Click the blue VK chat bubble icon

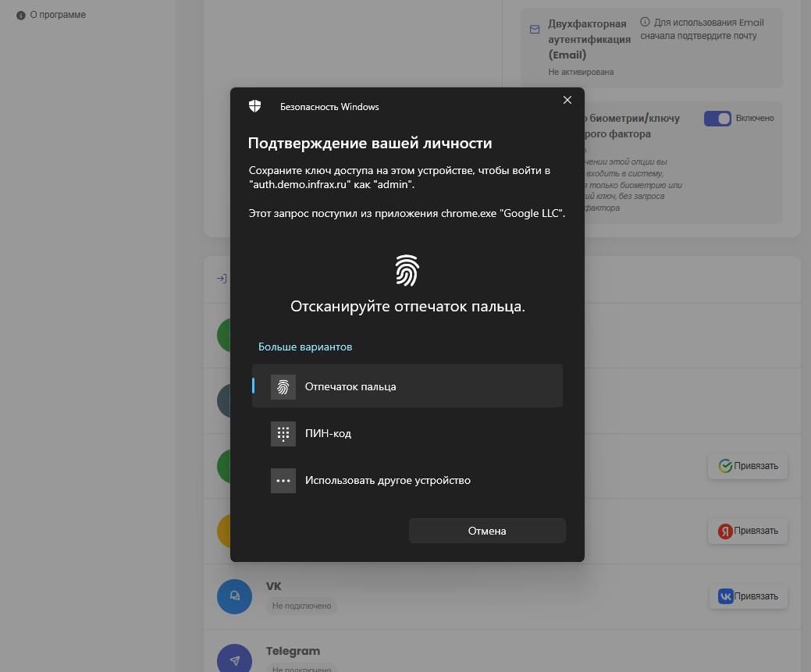click(234, 596)
